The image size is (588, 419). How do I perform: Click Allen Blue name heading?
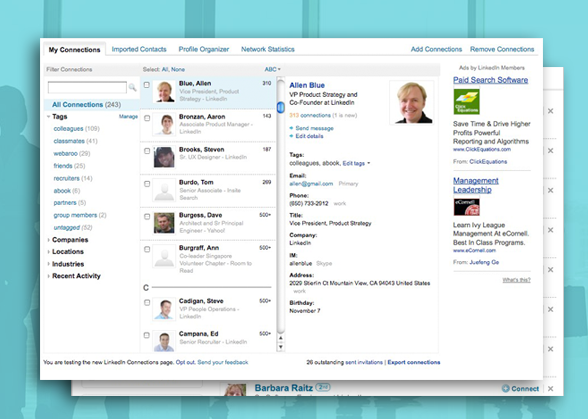tap(307, 85)
